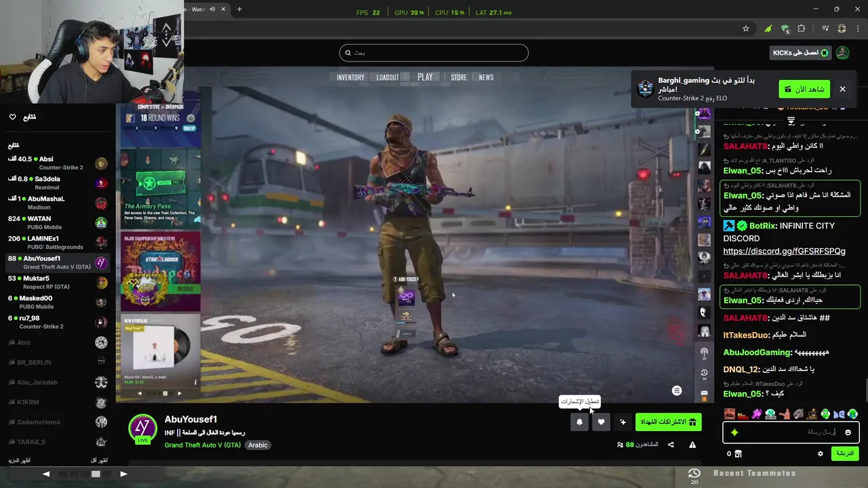This screenshot has height=488, width=868.
Task: Click the ItTakesDuo username in chat
Action: click(746, 335)
